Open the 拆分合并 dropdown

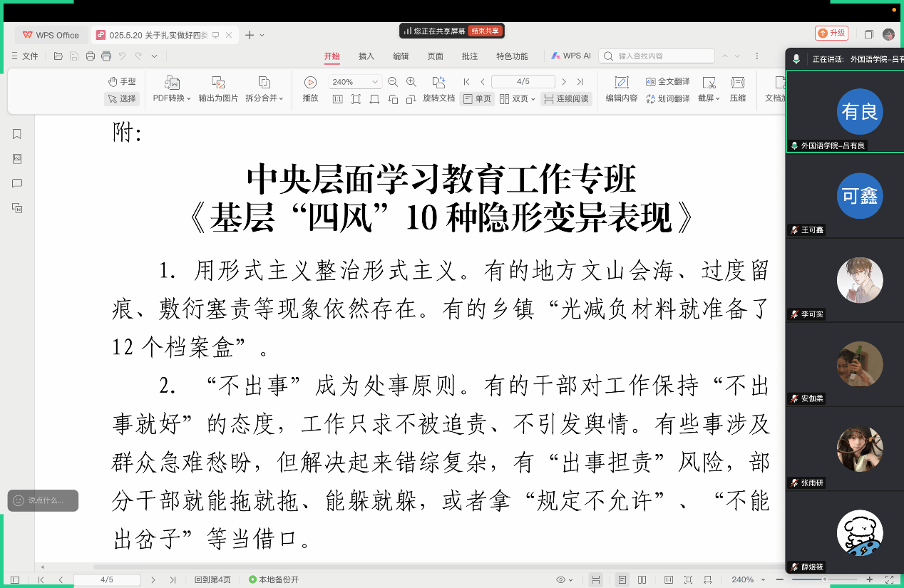tap(264, 90)
